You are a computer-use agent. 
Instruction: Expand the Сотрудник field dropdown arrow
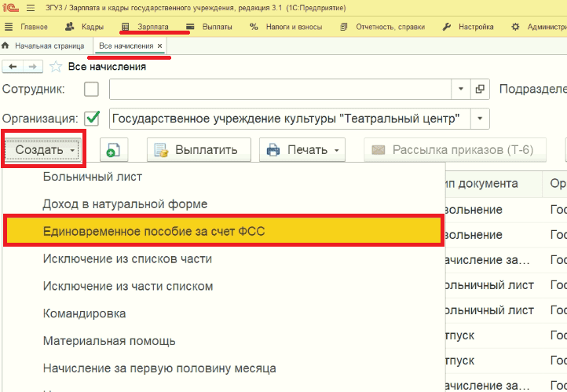click(x=461, y=89)
